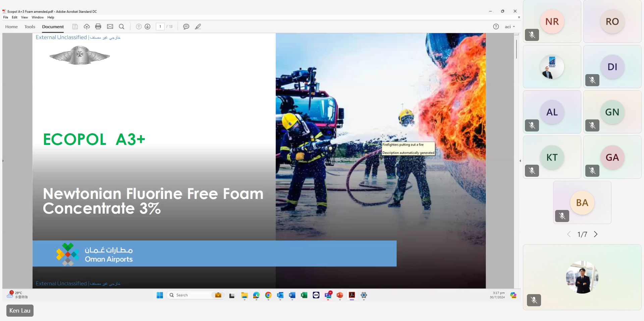Go to previous participants page chevron
Screen dimensions: 644x321
pyautogui.click(x=569, y=234)
